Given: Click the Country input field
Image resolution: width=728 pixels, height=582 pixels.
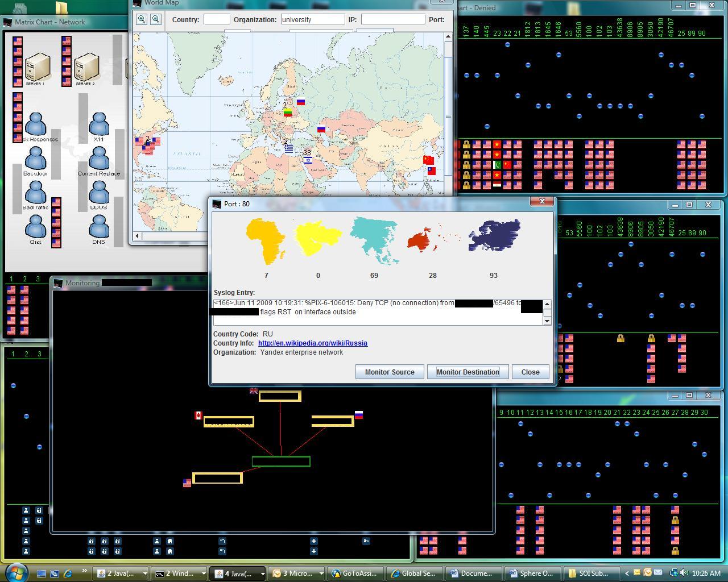Looking at the screenshot, I should (217, 19).
